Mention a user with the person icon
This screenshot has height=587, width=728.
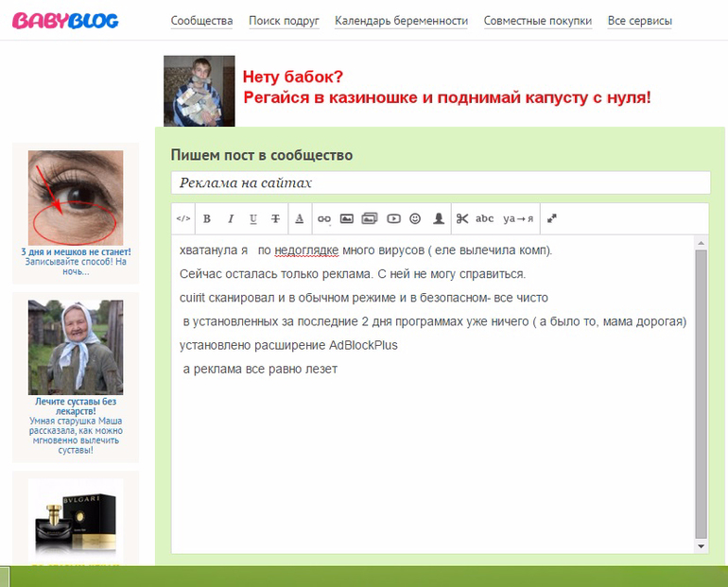click(439, 218)
